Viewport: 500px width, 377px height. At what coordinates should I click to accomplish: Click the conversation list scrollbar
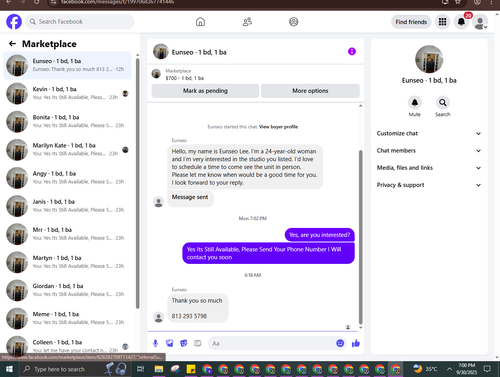[x=137, y=183]
